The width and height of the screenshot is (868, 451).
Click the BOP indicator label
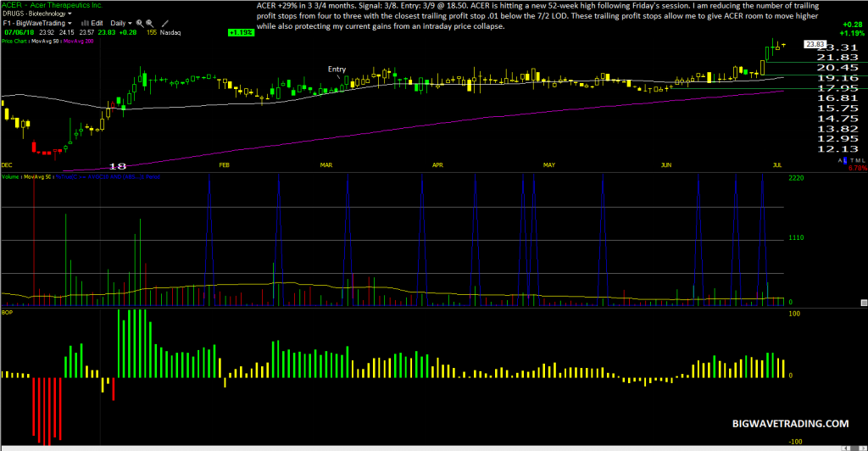click(7, 313)
